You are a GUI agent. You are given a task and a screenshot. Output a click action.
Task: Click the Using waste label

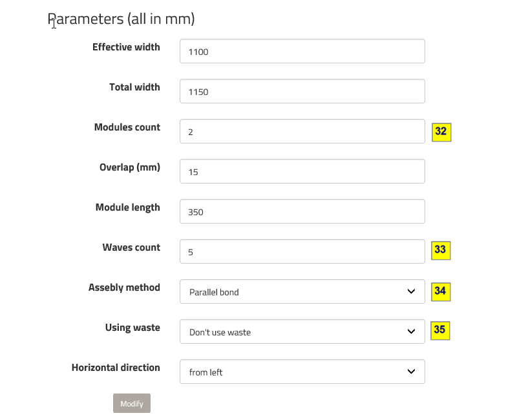coord(132,328)
